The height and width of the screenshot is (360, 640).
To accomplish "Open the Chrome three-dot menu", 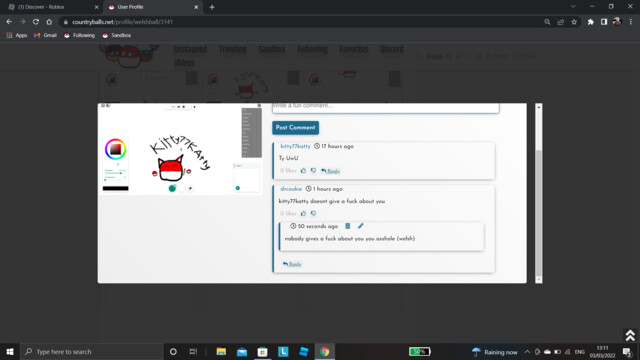I will pyautogui.click(x=631, y=22).
